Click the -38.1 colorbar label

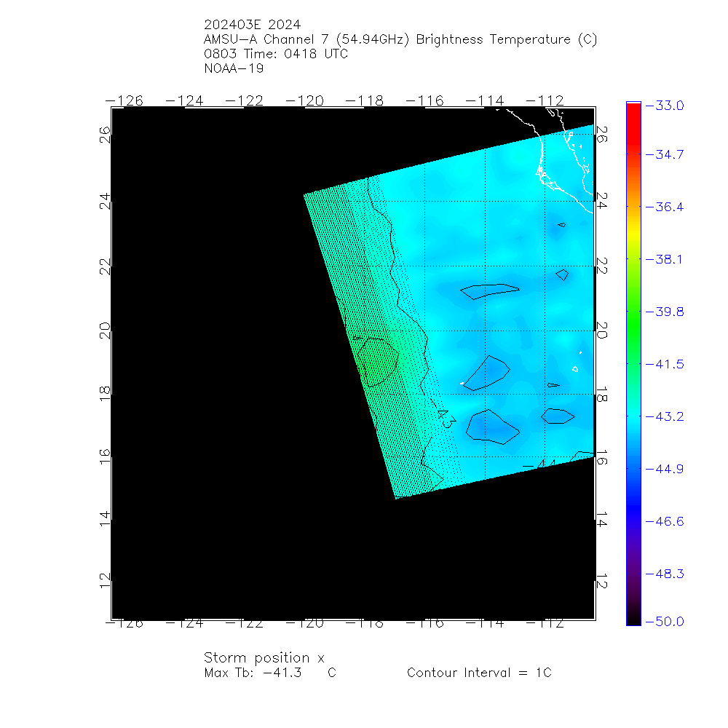pyautogui.click(x=665, y=259)
